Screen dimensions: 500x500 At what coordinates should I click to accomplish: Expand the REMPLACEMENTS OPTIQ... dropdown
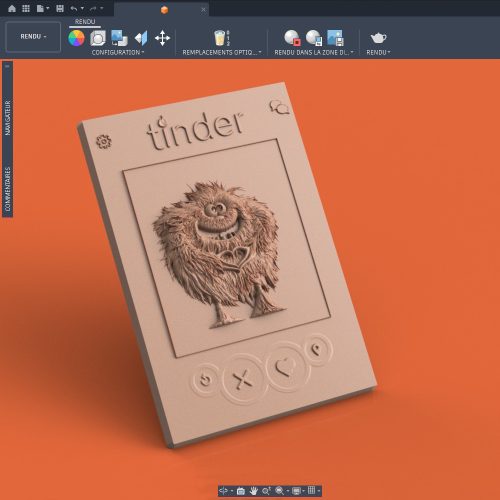[x=222, y=52]
